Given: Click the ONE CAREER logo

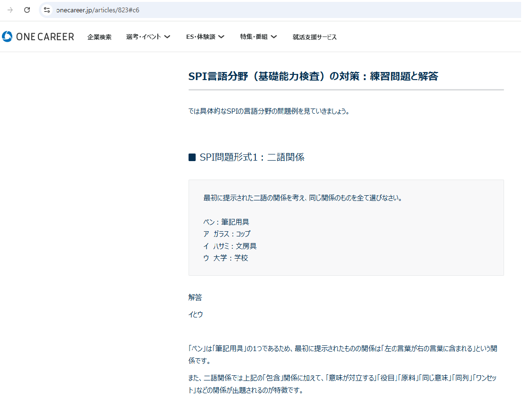Looking at the screenshot, I should point(37,36).
